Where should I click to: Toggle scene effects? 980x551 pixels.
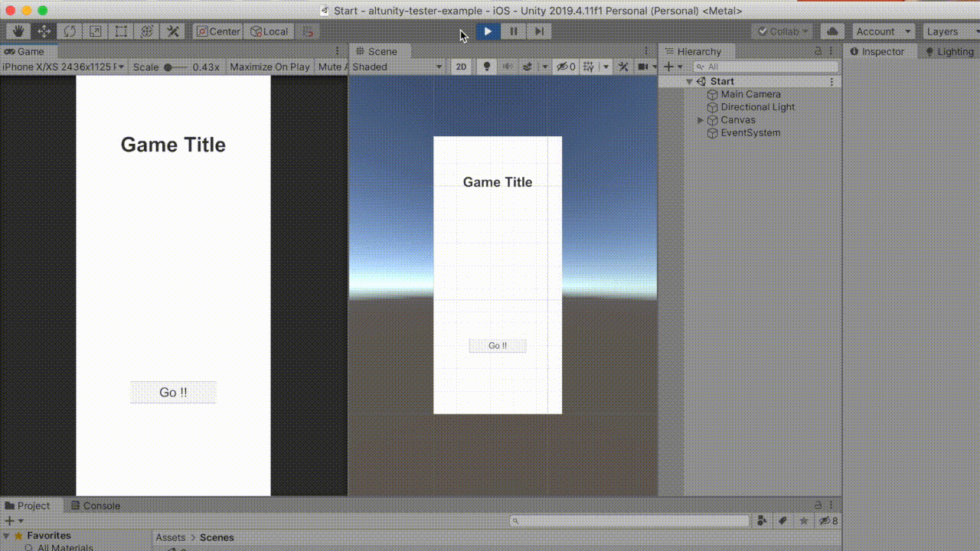click(x=528, y=67)
